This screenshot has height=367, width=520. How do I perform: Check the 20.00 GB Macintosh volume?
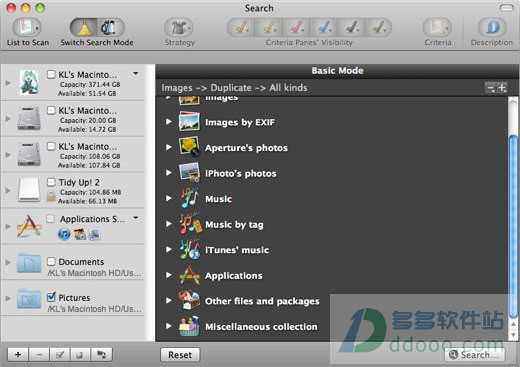click(x=51, y=110)
